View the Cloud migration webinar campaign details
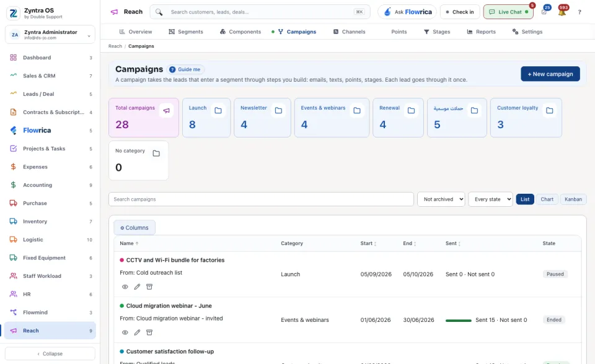This screenshot has height=364, width=595. pos(125,332)
